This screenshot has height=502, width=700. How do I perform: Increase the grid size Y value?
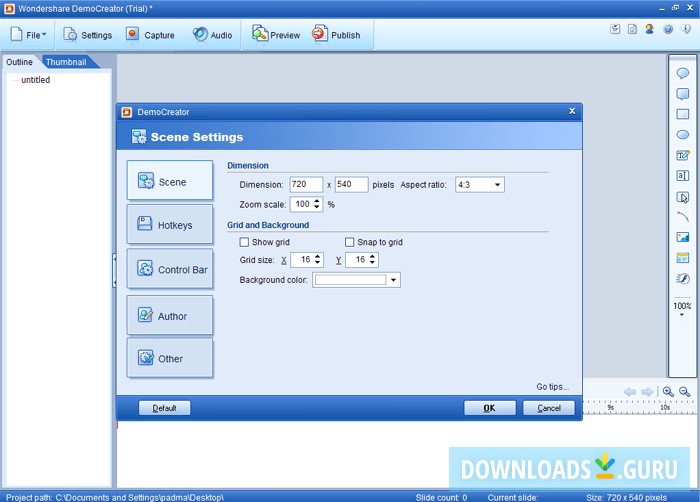point(372,256)
